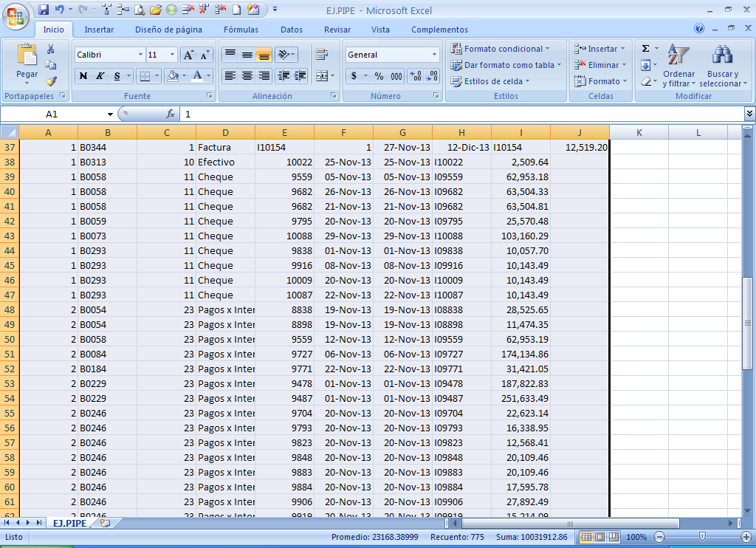Switch to Page Layout view in status bar
This screenshot has width=756, height=548.
[x=599, y=537]
